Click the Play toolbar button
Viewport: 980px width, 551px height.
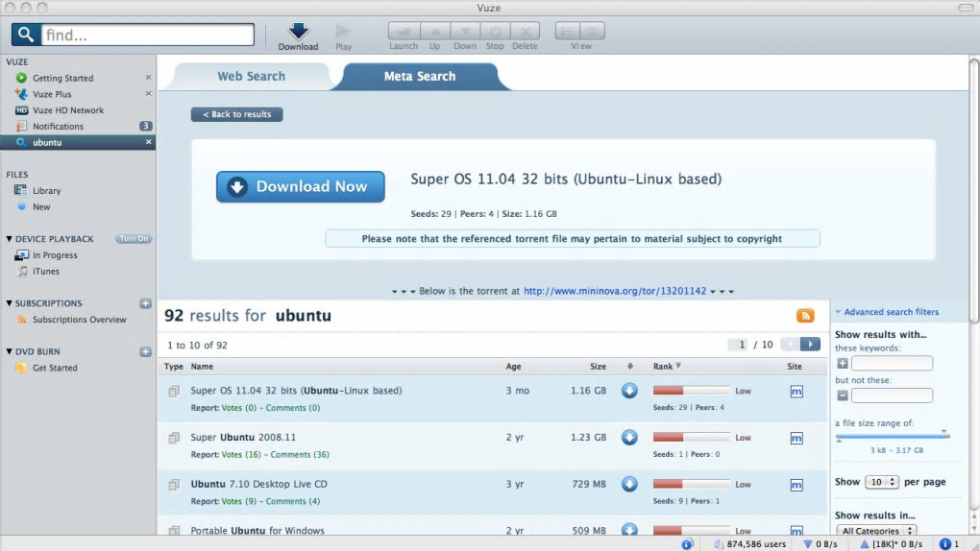(343, 36)
